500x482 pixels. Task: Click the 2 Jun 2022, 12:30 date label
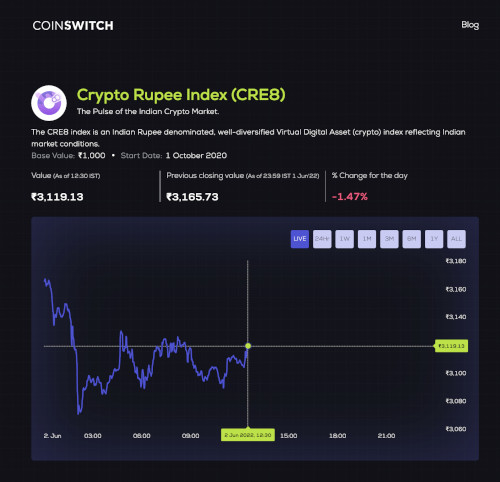(x=248, y=435)
